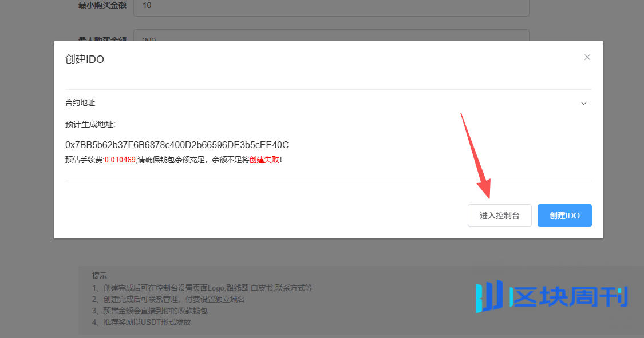The height and width of the screenshot is (338, 644).
Task: Focus the 最大购买金额 input field
Action: click(x=331, y=36)
